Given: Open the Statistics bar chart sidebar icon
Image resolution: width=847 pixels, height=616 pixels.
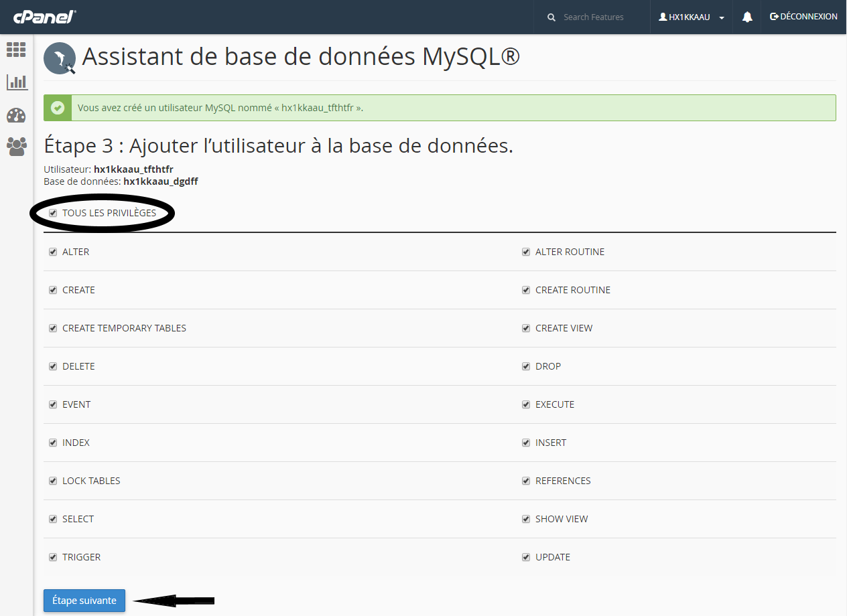Looking at the screenshot, I should point(17,82).
